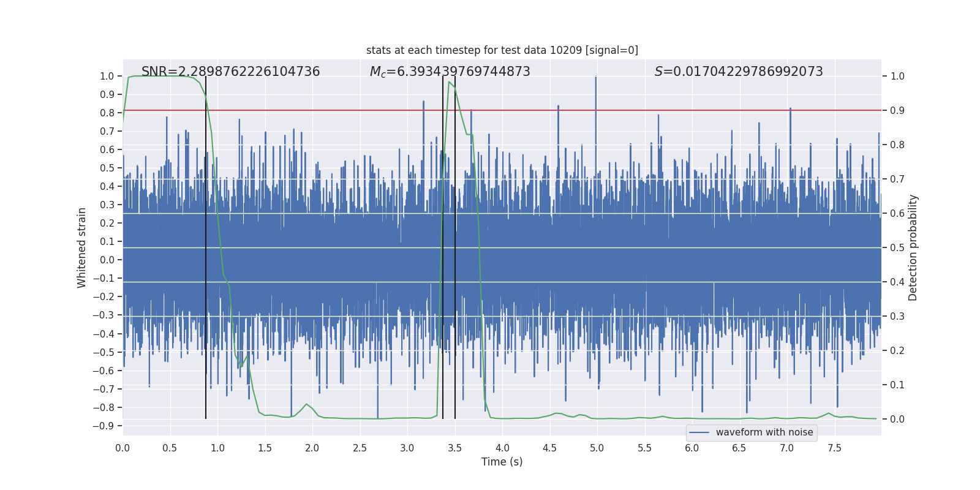Click the Mc=6.393439769744873 annotation text
Screen dimensions: 980x490
(x=450, y=72)
